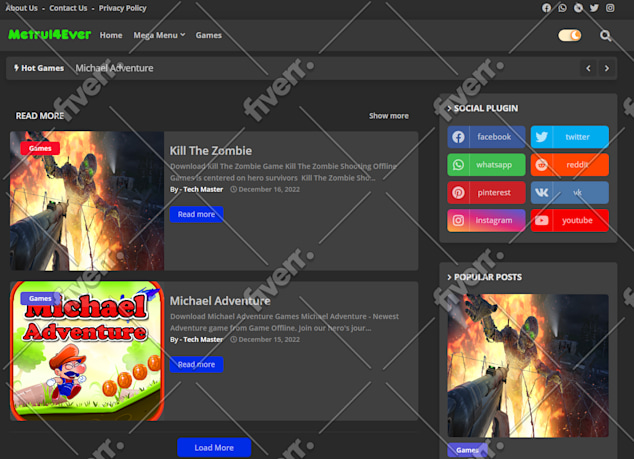Open the twitter social plugin button
The width and height of the screenshot is (634, 459).
(570, 137)
